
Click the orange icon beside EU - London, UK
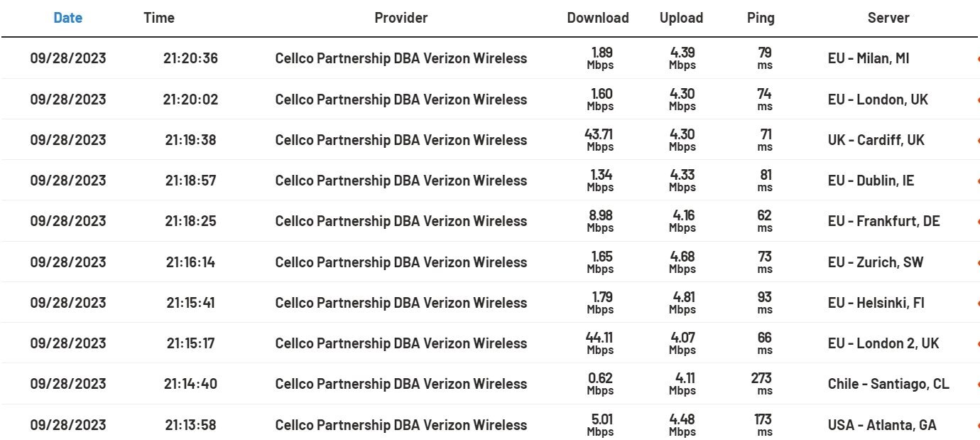(978, 100)
